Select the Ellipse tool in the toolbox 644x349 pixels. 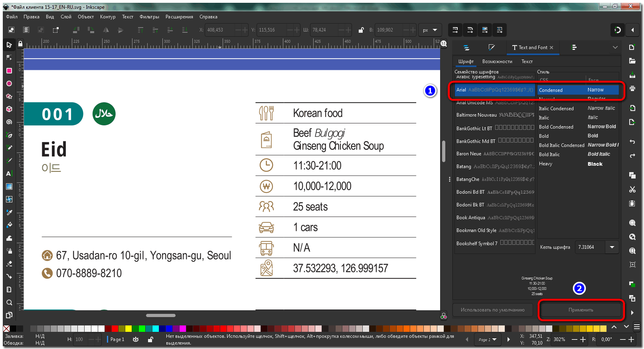9,83
